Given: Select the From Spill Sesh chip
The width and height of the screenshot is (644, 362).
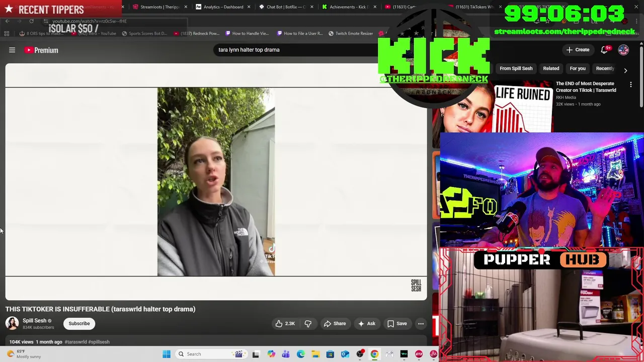Looking at the screenshot, I should click(x=516, y=68).
